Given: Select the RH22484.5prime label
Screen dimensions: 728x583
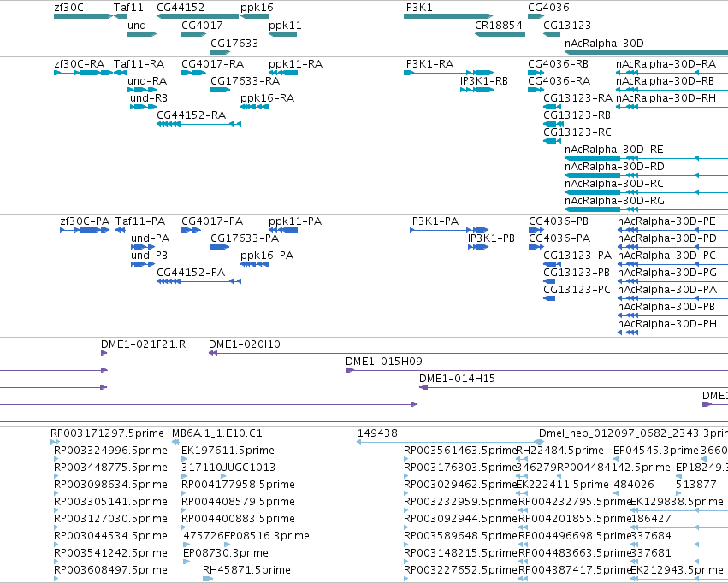Looking at the screenshot, I should 560,450.
